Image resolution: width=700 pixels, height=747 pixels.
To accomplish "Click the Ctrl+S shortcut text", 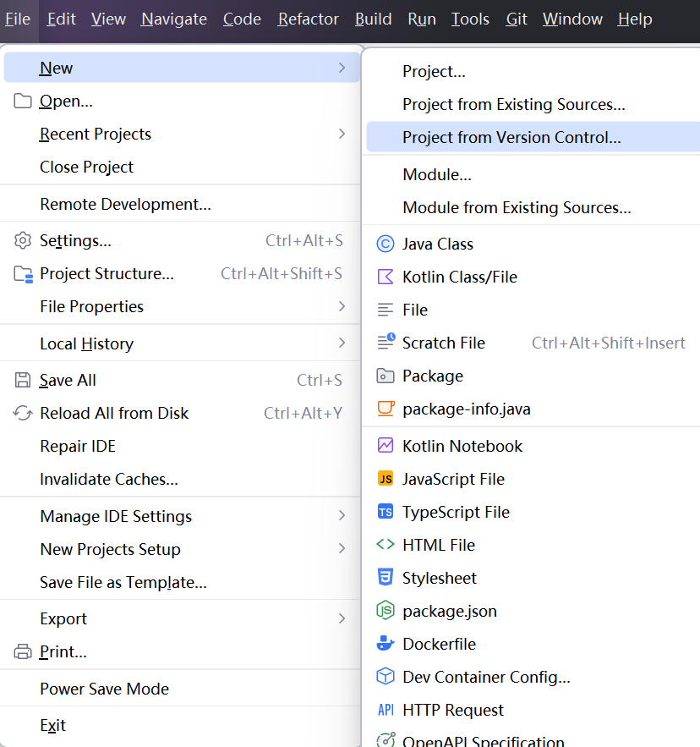I will click(320, 380).
